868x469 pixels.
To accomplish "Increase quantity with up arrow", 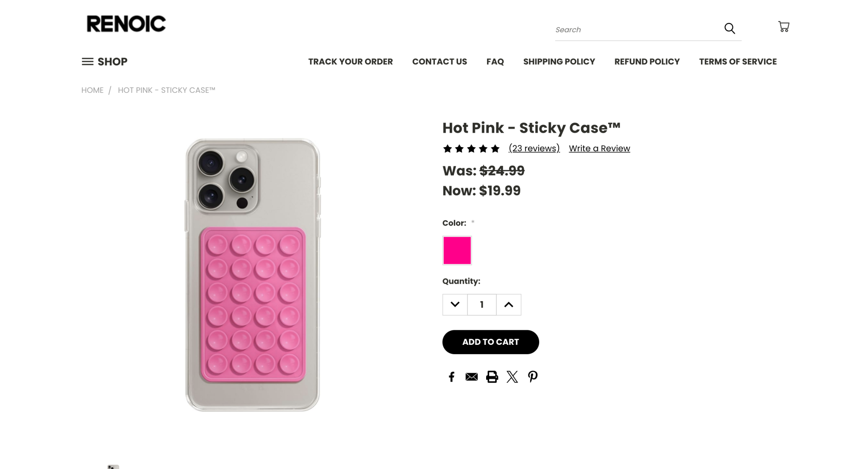I will pos(509,304).
